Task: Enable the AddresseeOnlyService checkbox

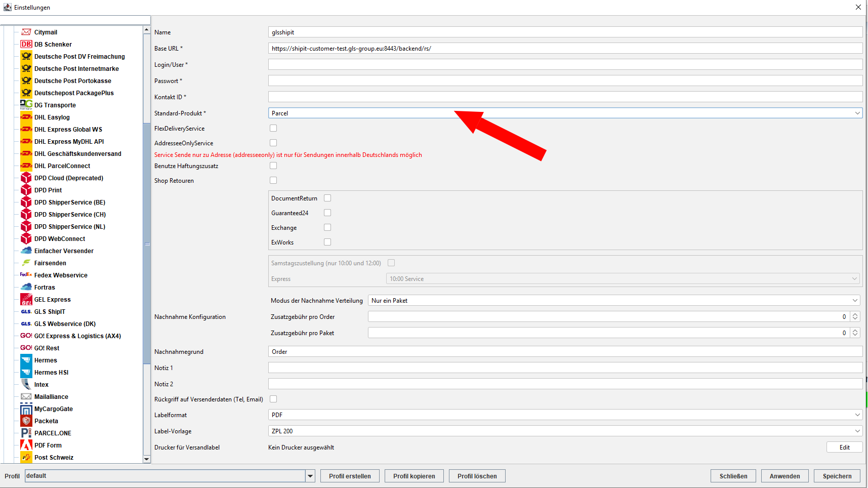Action: 273,143
